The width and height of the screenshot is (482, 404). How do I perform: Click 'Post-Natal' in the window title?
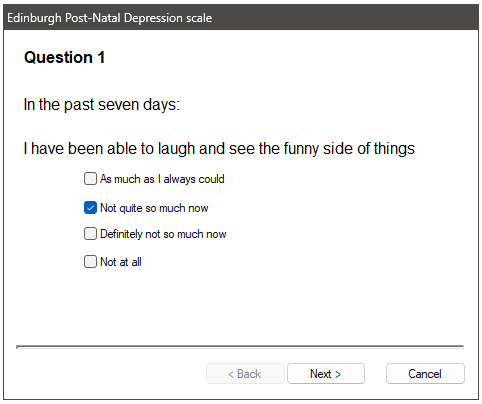click(x=93, y=18)
